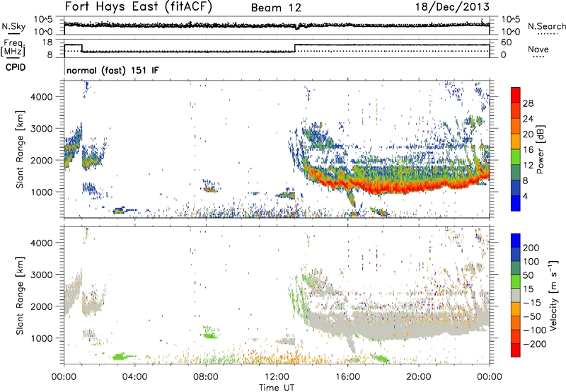
Task: Click the Power panel 'Slant Range [km]' label
Action: 20,149
